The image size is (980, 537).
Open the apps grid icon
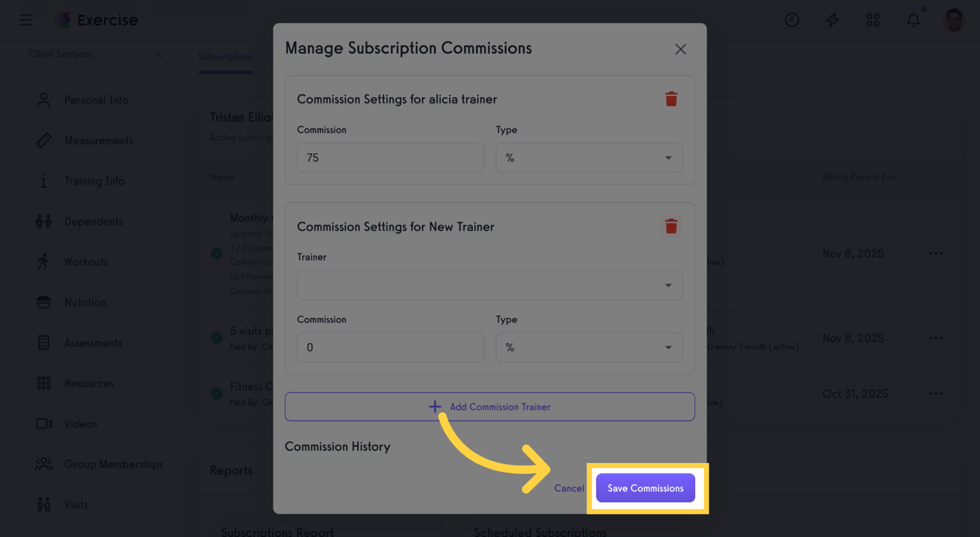[872, 20]
